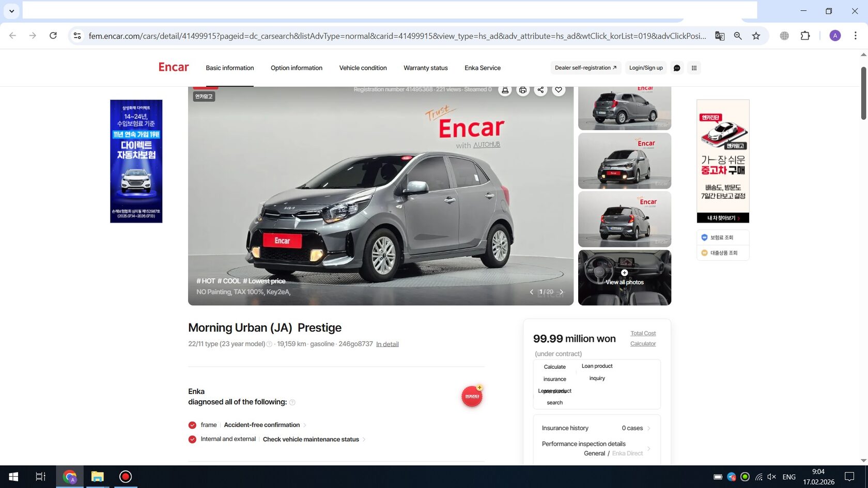This screenshot has width=868, height=488.
Task: View site information icon in address bar
Action: [x=78, y=36]
